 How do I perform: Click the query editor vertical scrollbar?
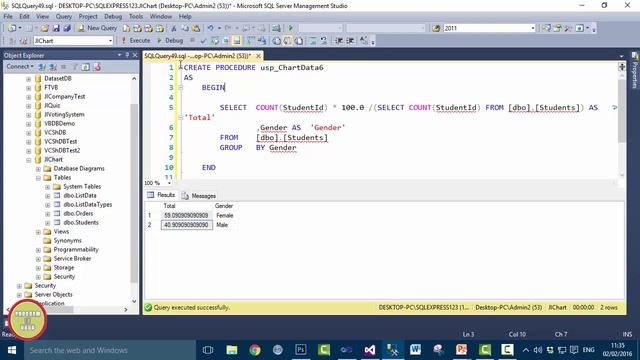coord(622,110)
